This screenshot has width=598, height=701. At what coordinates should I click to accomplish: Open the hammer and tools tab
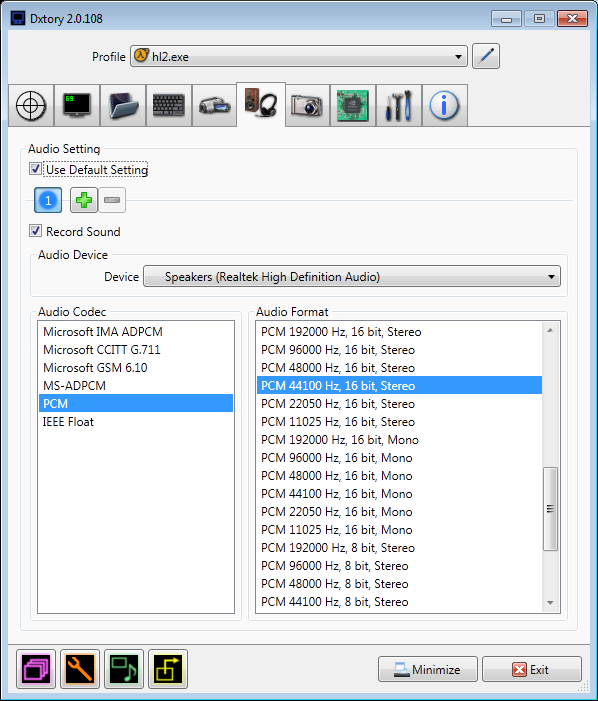[399, 106]
